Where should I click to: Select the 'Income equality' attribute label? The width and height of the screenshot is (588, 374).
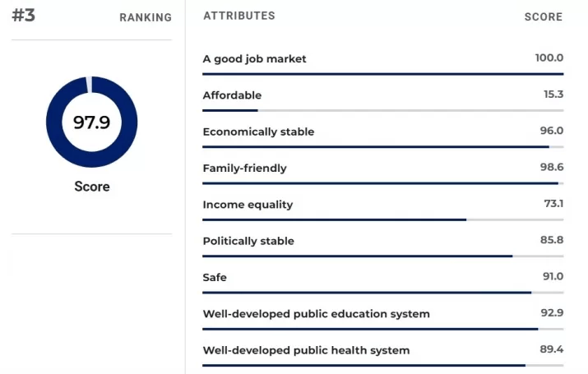248,205
